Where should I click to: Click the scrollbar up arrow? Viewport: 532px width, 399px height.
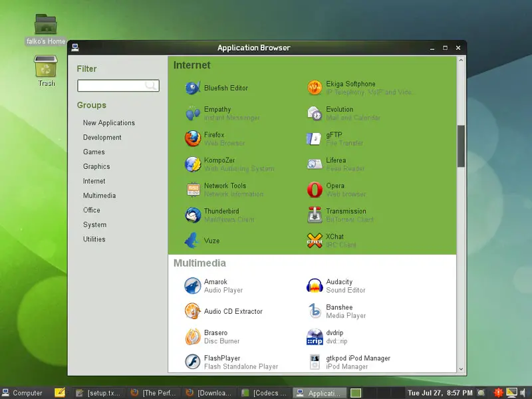tap(461, 61)
